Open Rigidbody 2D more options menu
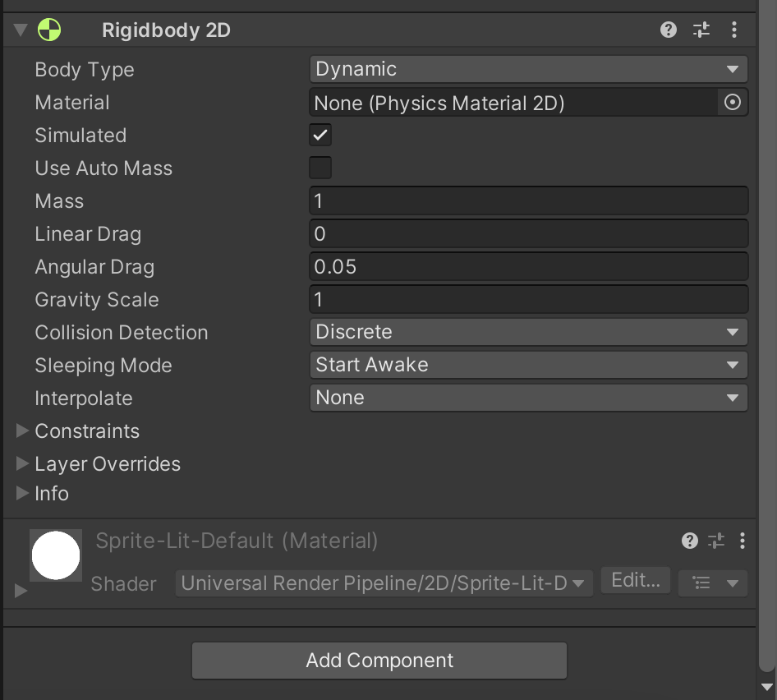This screenshot has height=700, width=777. tap(734, 30)
